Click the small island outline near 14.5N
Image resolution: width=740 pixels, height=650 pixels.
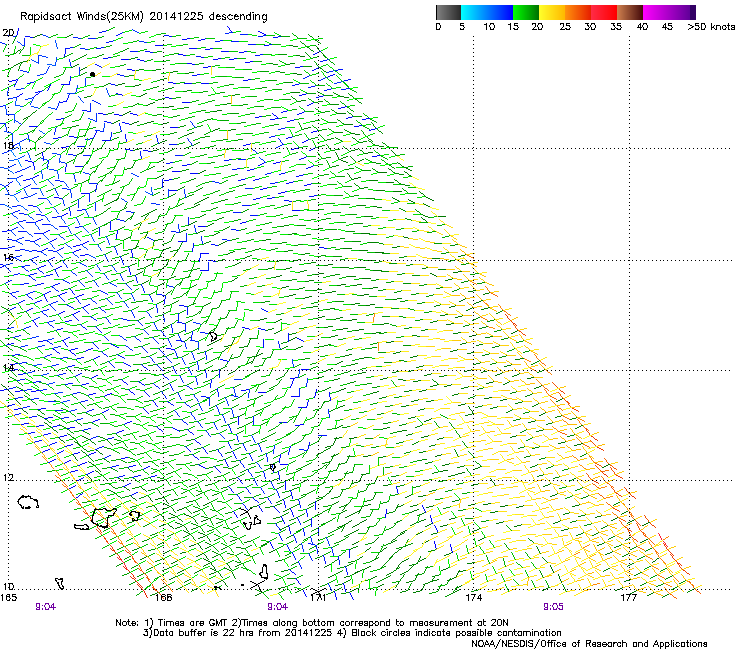coord(214,336)
